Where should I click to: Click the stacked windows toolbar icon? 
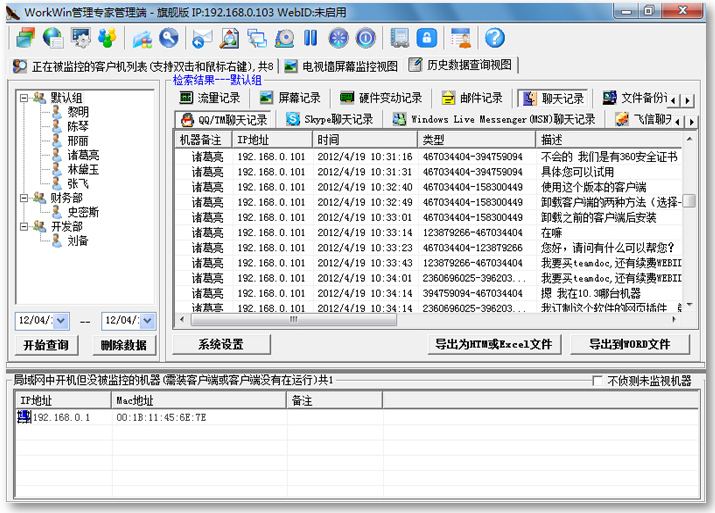26,38
